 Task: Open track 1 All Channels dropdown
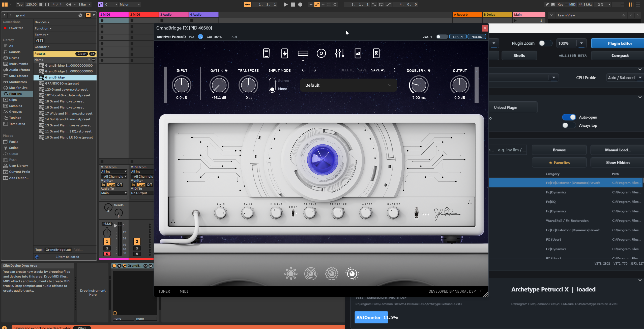coord(114,176)
